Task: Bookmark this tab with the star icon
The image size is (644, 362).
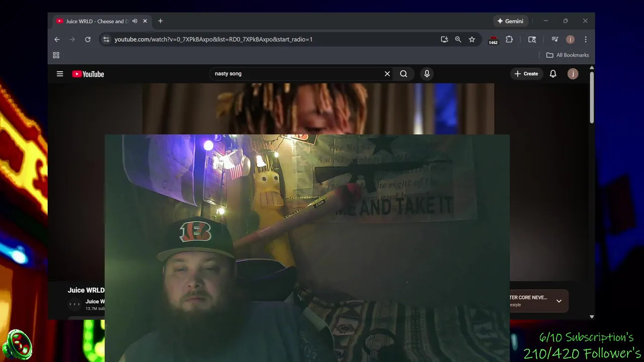Action: click(x=472, y=39)
